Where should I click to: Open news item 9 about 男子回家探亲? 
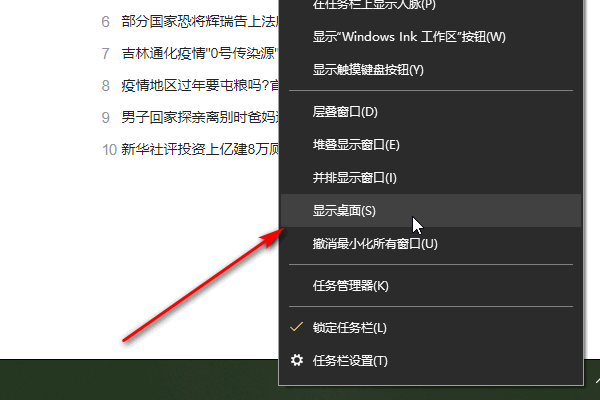(200, 117)
